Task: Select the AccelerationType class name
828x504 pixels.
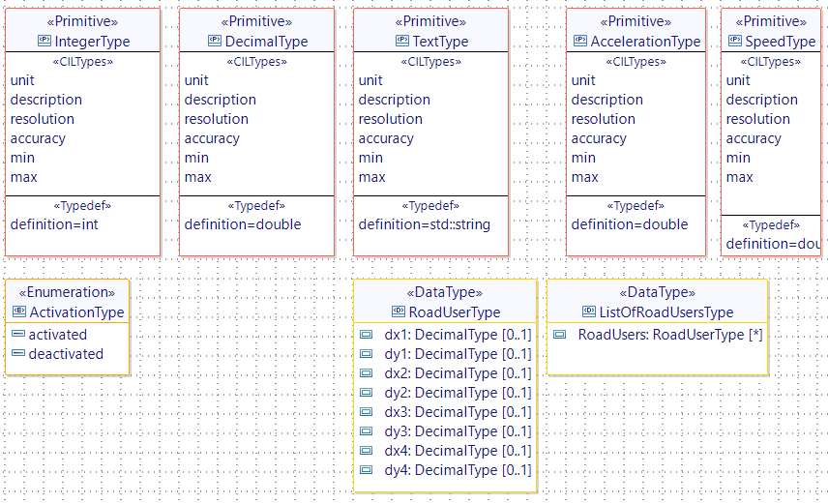Action: coord(645,42)
